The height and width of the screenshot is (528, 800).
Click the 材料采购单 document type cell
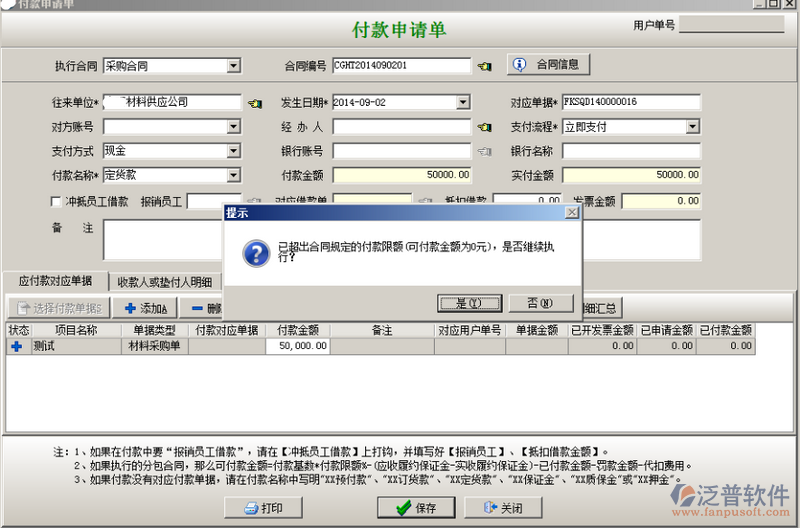tap(155, 346)
